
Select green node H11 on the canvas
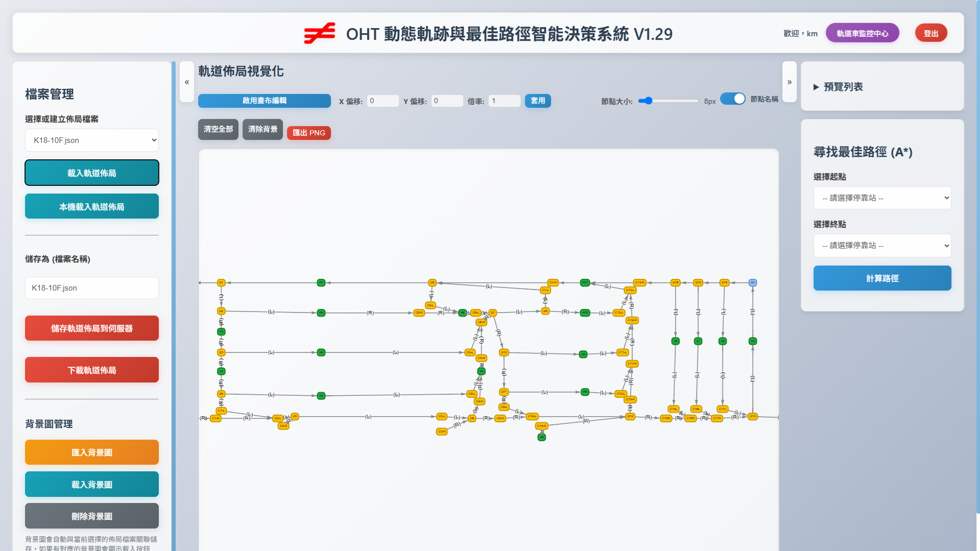(x=585, y=282)
